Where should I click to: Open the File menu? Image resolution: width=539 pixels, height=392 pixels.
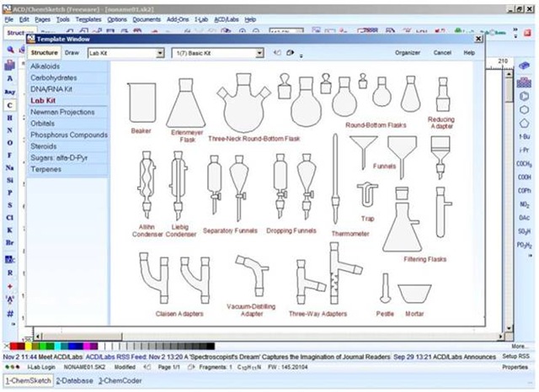click(x=9, y=19)
